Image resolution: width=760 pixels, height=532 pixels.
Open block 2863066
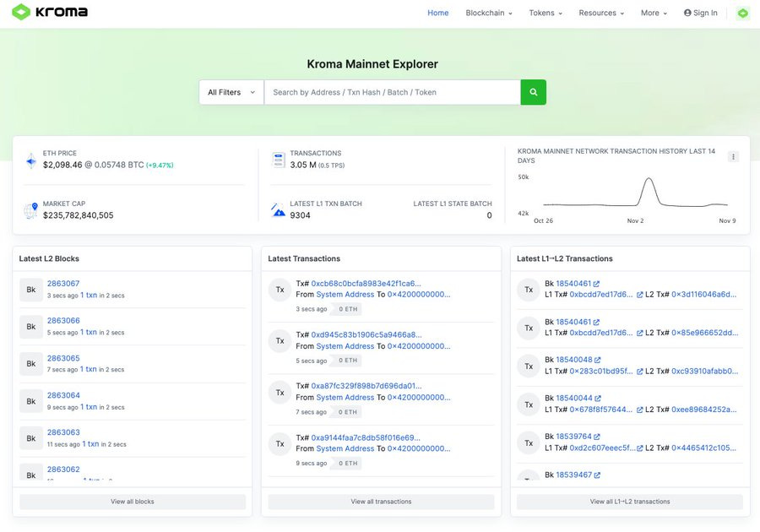point(63,321)
